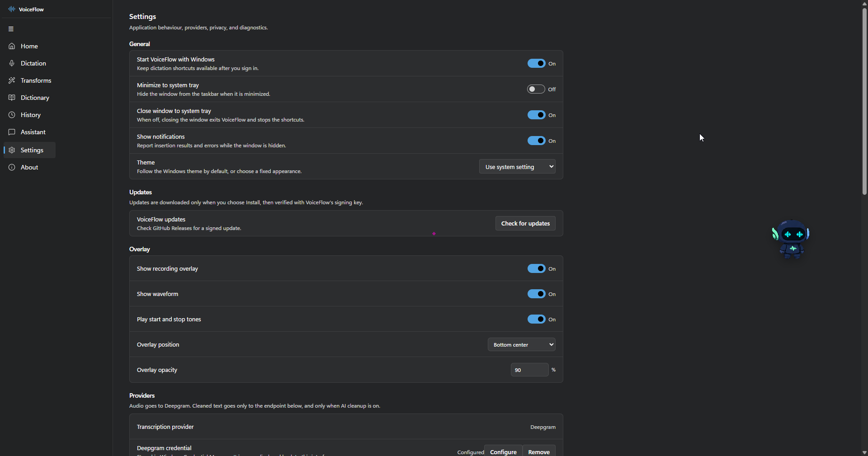
Task: Click the Transforms magic wand icon
Action: click(12, 80)
